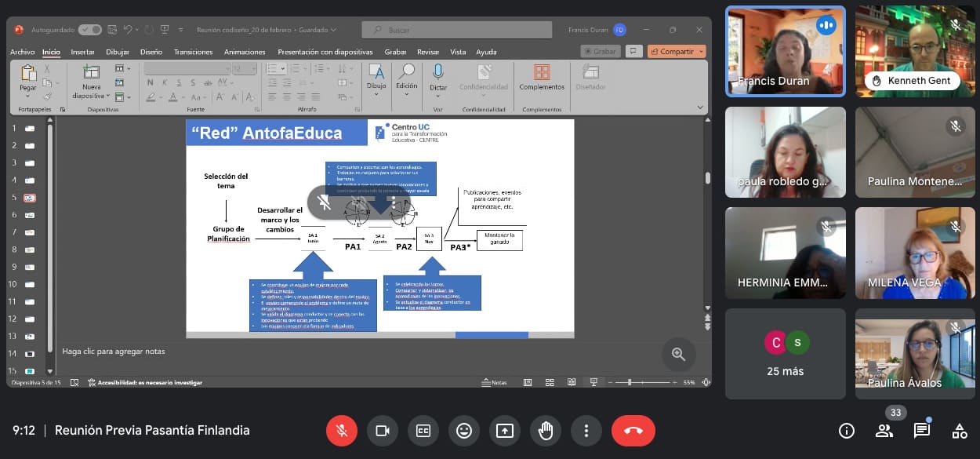Select Kenneth Gent's video tile
The image size is (980, 459).
pyautogui.click(x=916, y=52)
